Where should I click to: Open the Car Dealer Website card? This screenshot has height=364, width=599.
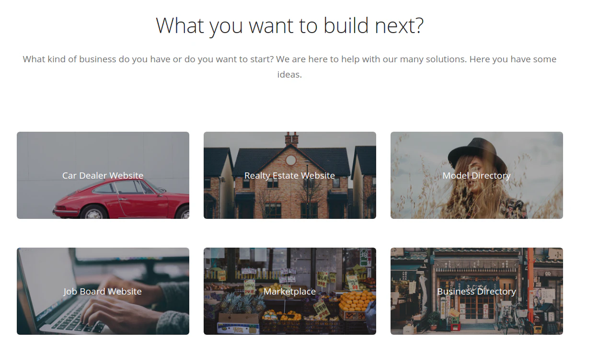coord(103,175)
